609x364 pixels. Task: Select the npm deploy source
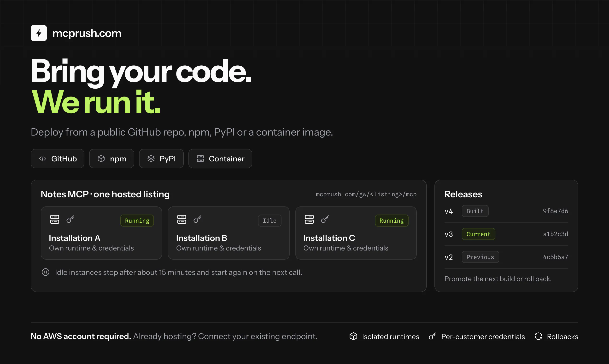[112, 159]
